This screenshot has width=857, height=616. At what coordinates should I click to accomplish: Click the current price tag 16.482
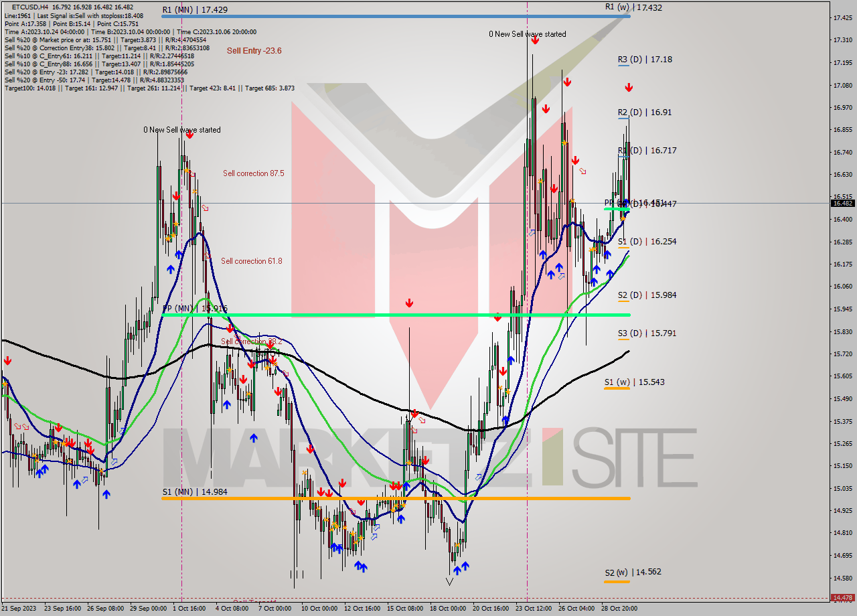(x=842, y=203)
